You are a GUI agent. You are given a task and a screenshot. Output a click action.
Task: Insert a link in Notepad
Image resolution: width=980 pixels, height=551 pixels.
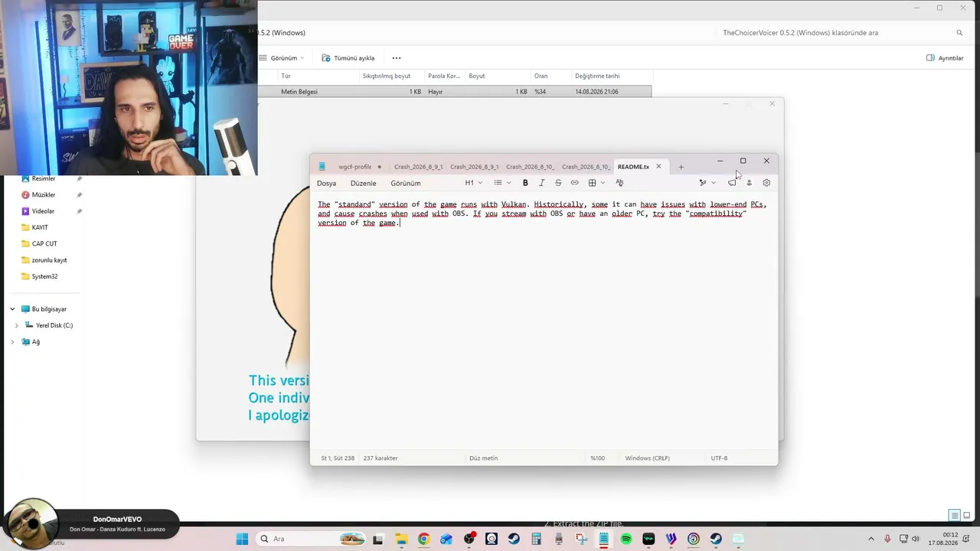click(x=574, y=183)
